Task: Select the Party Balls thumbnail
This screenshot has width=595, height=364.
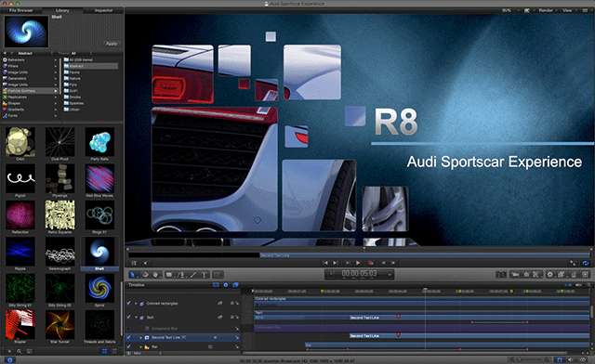Action: coord(99,143)
